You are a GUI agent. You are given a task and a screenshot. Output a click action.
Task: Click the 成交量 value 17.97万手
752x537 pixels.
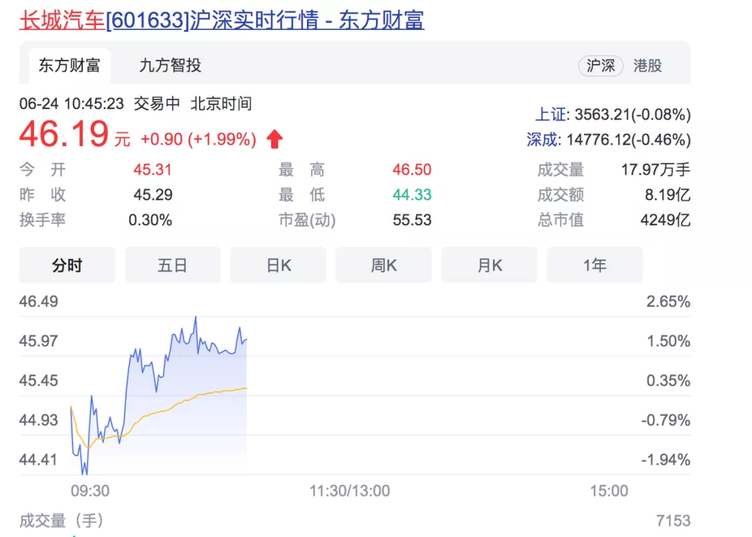656,170
